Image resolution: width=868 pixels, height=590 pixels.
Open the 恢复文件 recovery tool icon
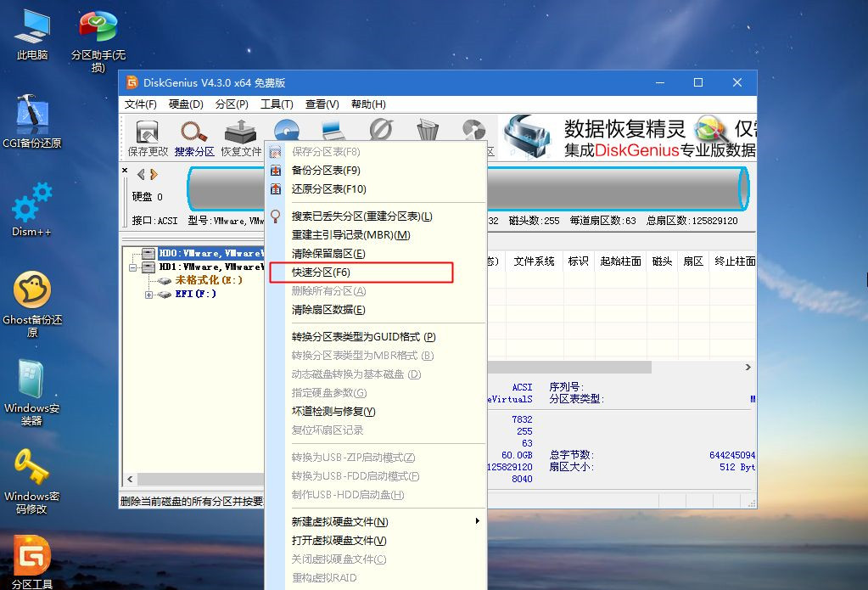point(241,137)
